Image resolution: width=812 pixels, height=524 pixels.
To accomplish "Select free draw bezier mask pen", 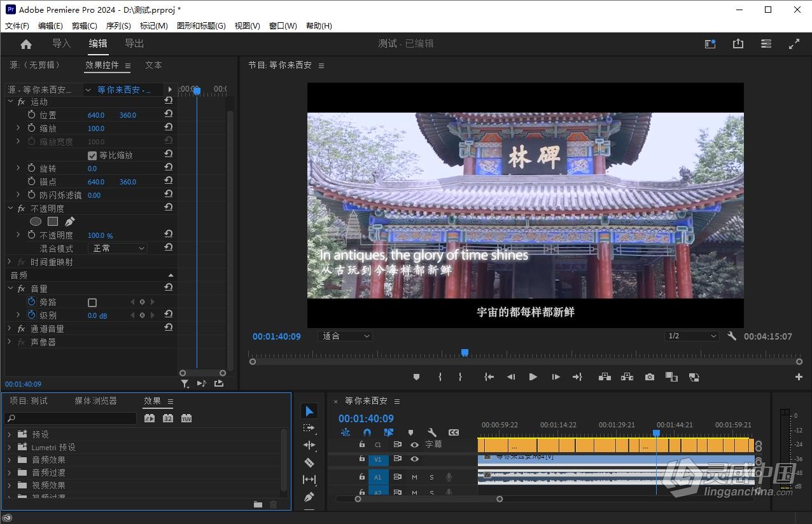I will coord(70,221).
